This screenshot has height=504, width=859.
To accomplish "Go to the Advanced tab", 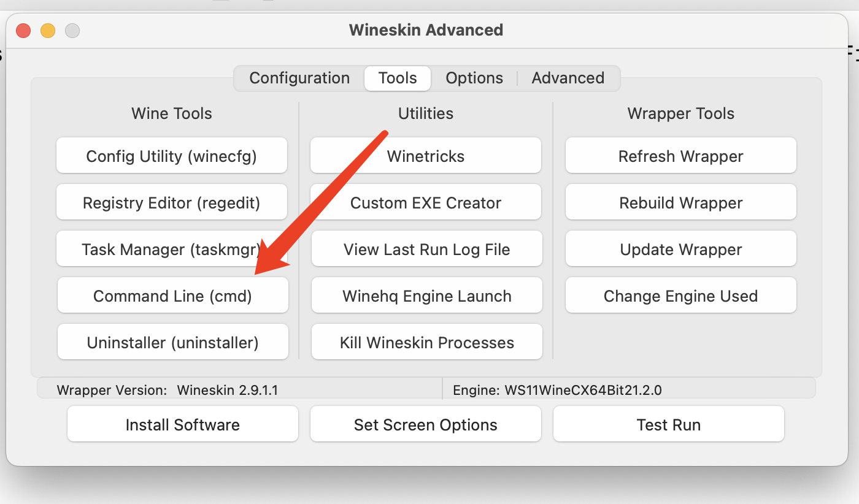I will click(x=568, y=78).
